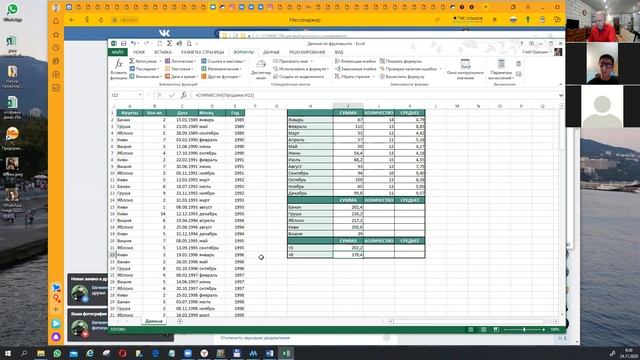Image resolution: width=640 pixels, height=360 pixels.
Task: Open the Lookup and Reference functions dropdown
Action: [223, 61]
